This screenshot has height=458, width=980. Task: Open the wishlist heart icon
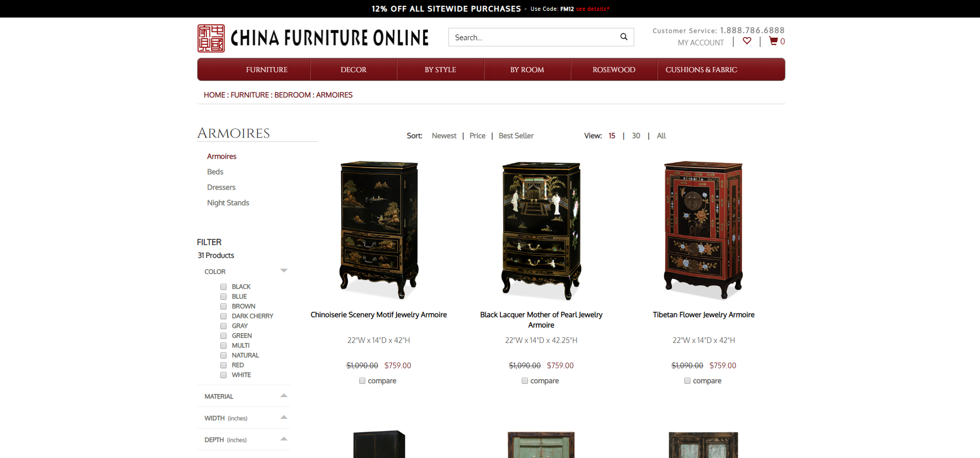click(747, 41)
